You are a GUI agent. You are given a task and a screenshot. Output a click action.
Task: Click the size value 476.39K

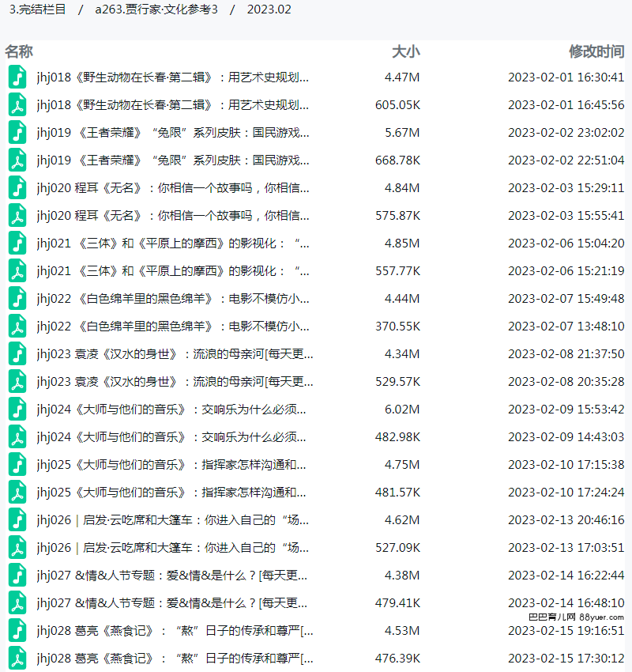pyautogui.click(x=397, y=659)
